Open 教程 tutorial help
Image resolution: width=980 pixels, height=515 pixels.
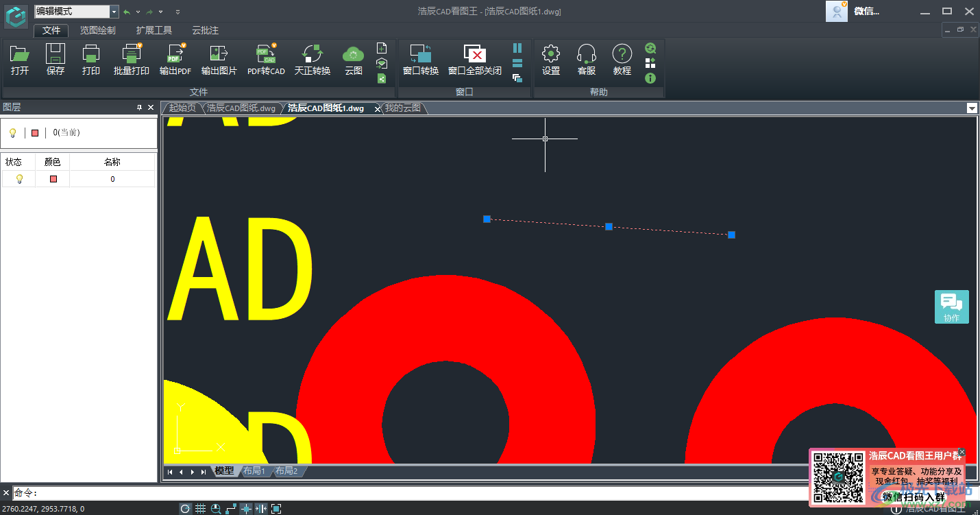click(622, 60)
